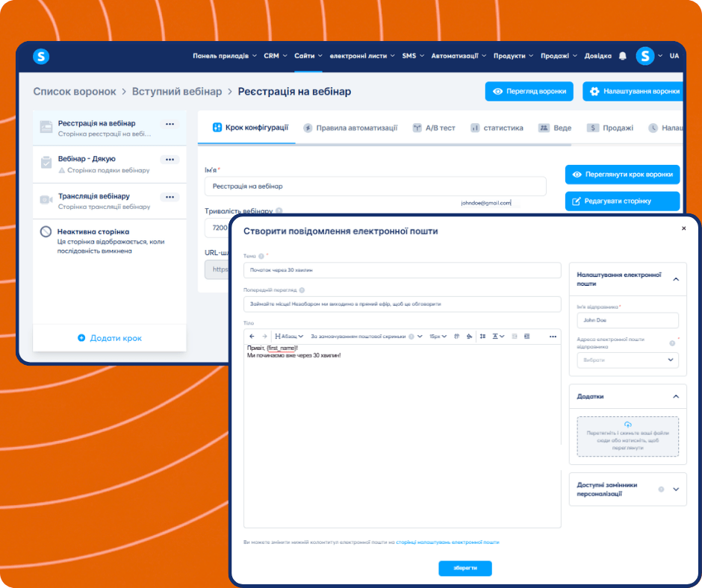Click the line height icon in toolbar
Screen dimensions: 702x588
tap(482, 337)
